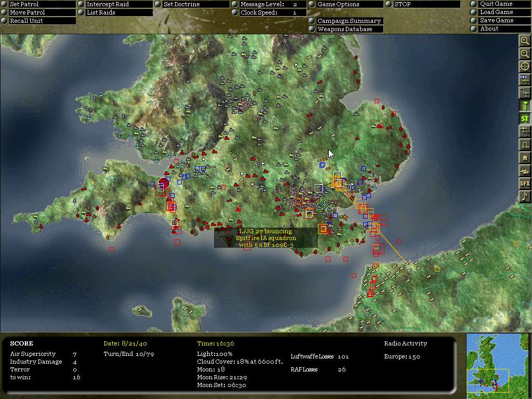Click the STOP button

tap(427, 4)
